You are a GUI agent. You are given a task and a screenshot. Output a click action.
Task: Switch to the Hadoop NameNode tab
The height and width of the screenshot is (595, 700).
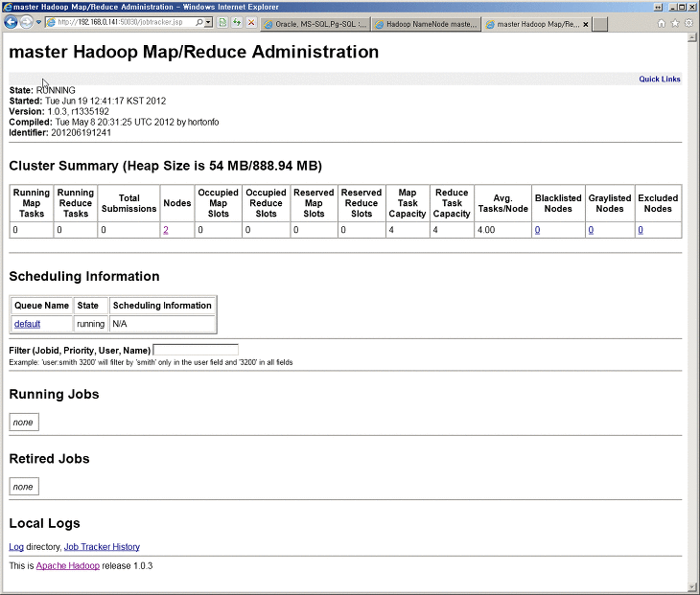tap(424, 24)
